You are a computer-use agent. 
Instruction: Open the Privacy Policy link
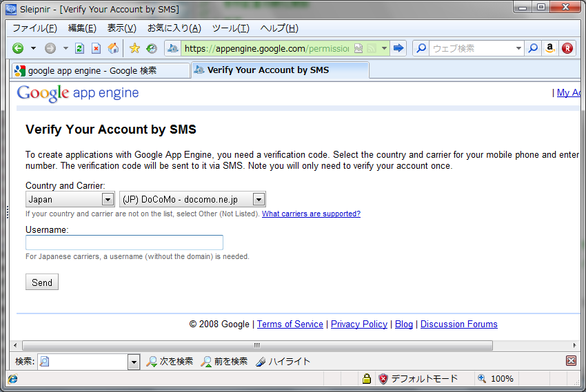tap(359, 324)
